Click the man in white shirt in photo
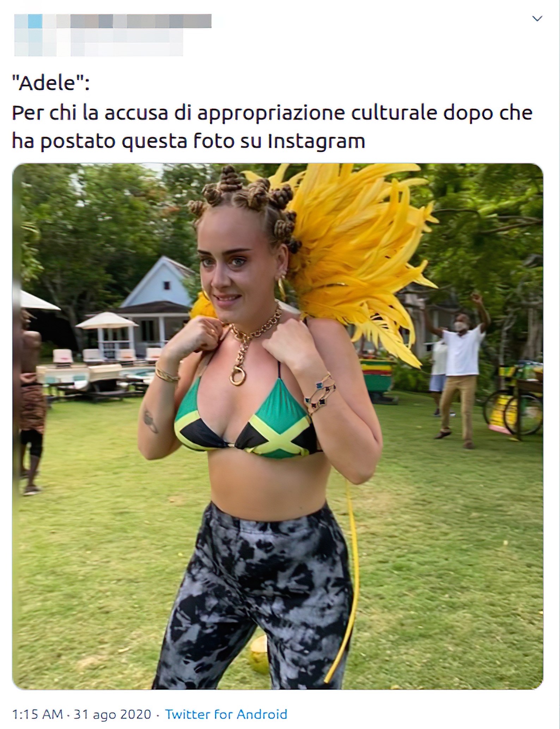The width and height of the screenshot is (560, 729). [458, 370]
